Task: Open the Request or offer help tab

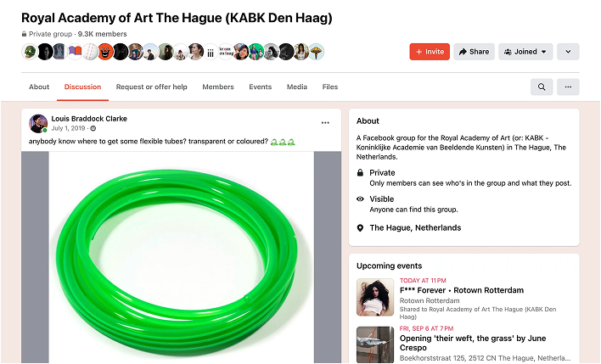Action: coord(152,87)
